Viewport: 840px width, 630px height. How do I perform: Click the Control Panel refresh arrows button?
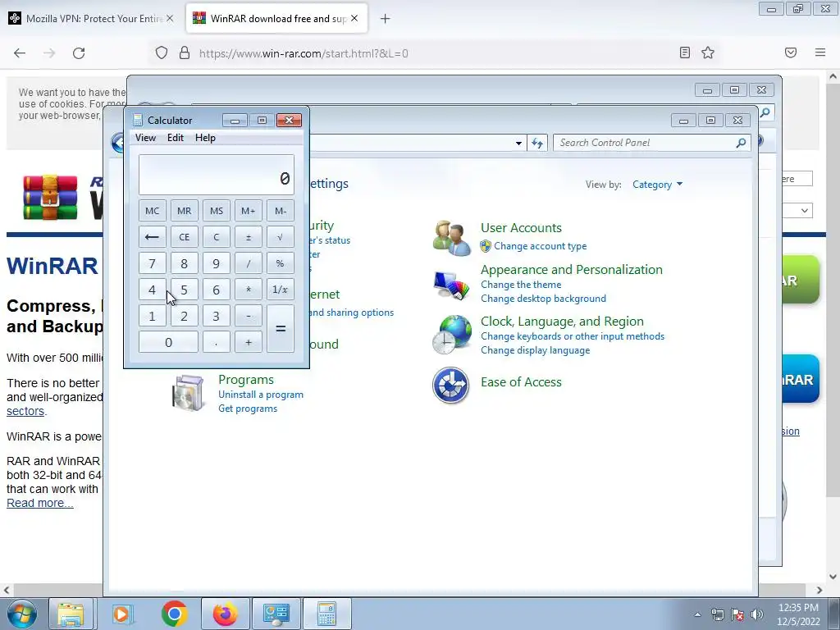(537, 143)
